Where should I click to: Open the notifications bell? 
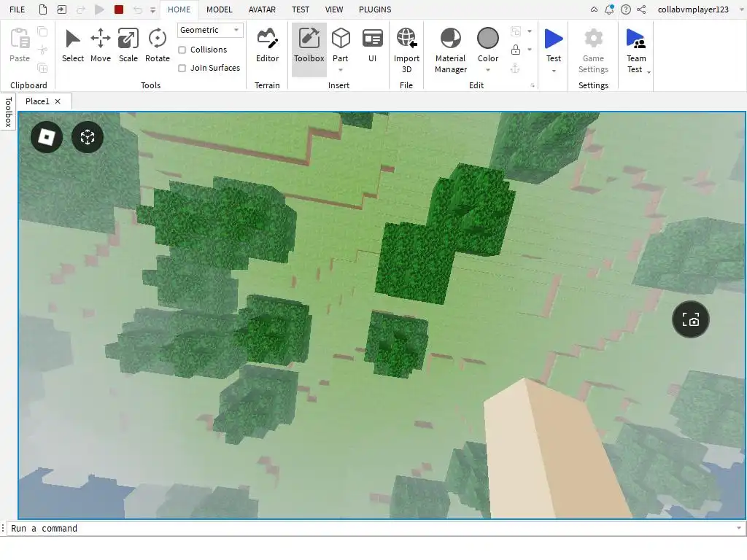coord(609,9)
